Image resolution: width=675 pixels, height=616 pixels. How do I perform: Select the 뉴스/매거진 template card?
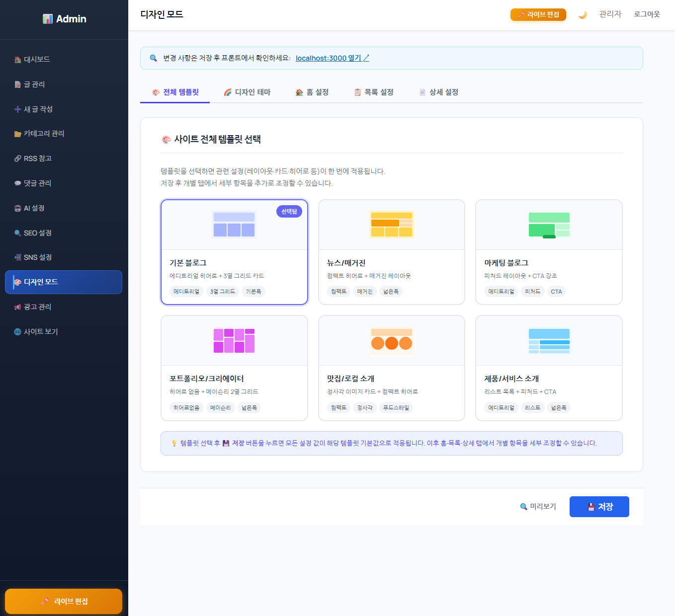pyautogui.click(x=391, y=252)
